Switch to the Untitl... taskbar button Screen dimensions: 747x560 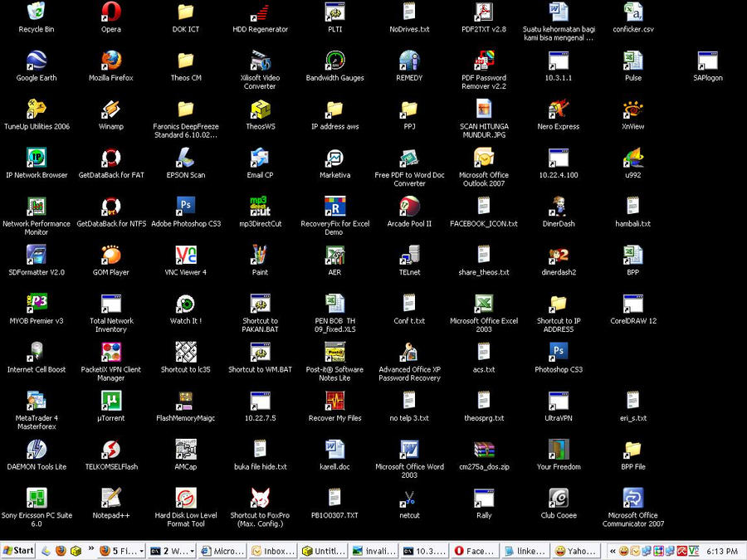coord(324,551)
